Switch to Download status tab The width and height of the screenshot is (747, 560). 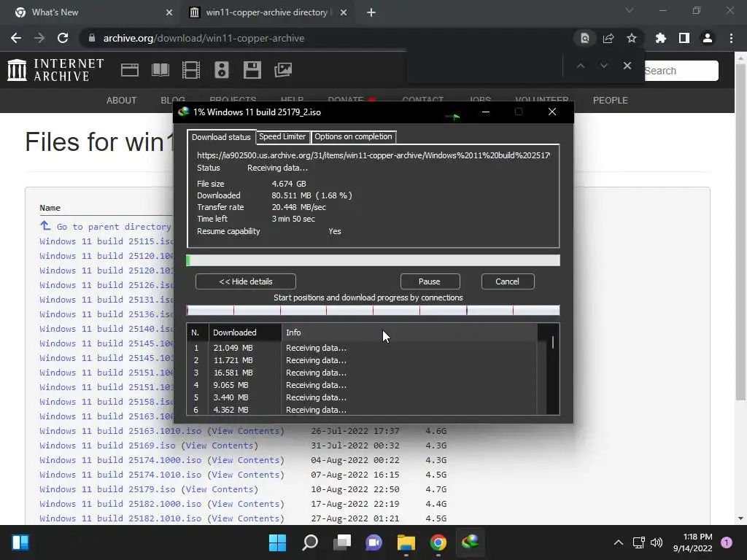[x=220, y=137]
